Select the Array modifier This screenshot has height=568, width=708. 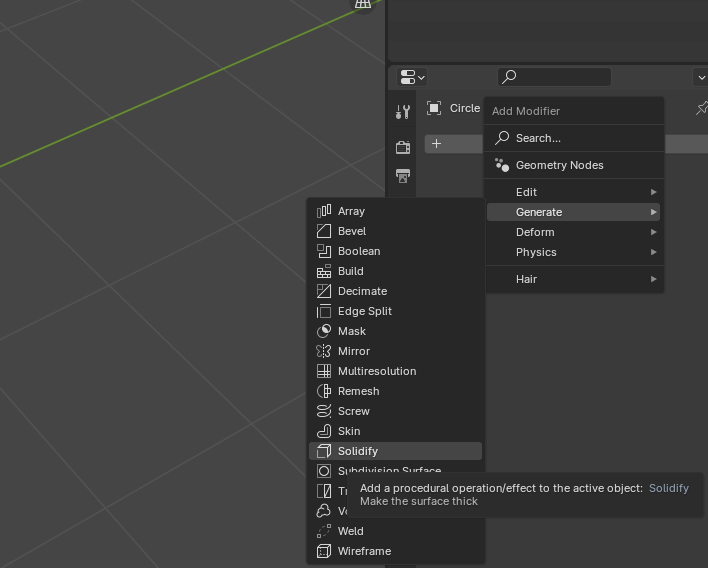click(396, 211)
